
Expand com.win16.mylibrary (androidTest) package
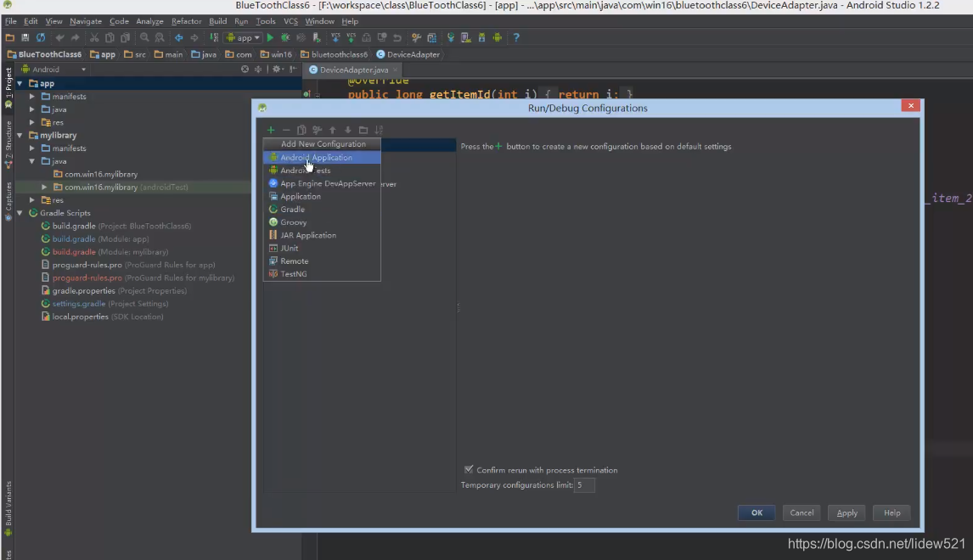point(44,187)
